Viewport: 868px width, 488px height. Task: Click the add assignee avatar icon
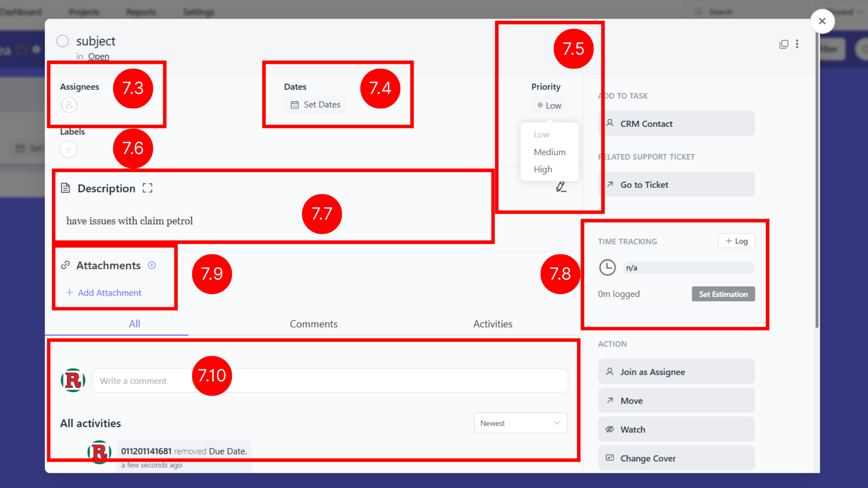[x=69, y=105]
